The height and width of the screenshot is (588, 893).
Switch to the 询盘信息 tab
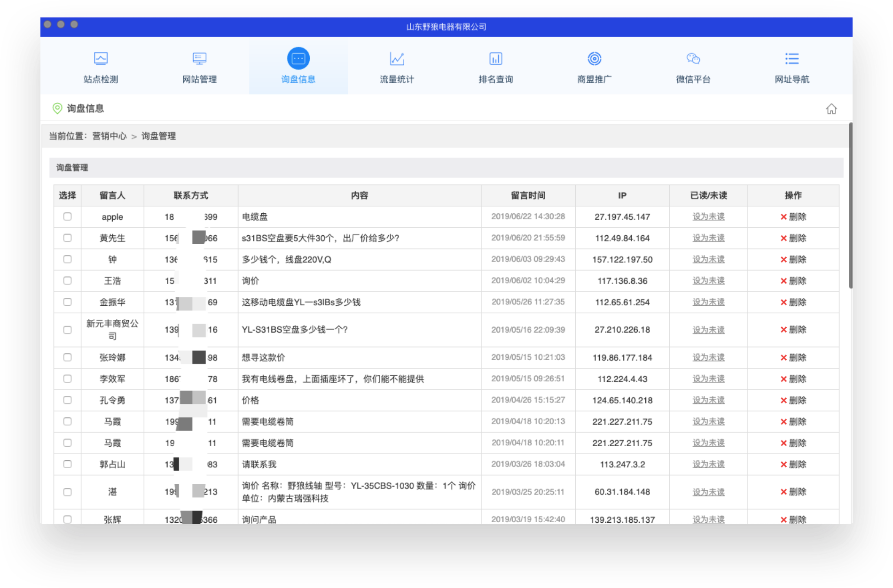298,79
